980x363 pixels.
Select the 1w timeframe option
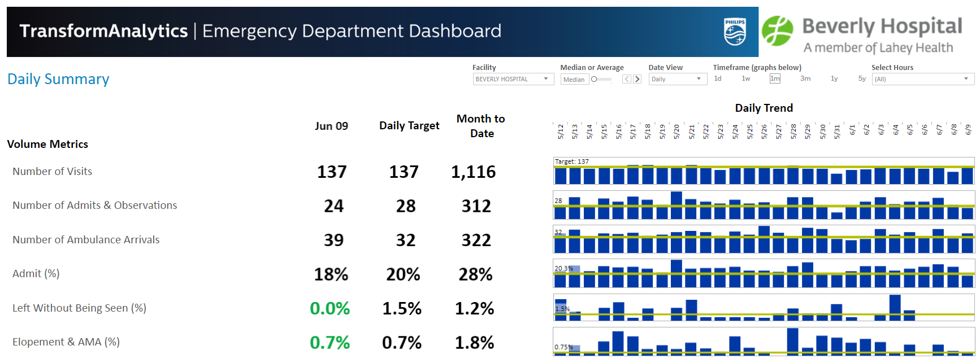click(746, 78)
